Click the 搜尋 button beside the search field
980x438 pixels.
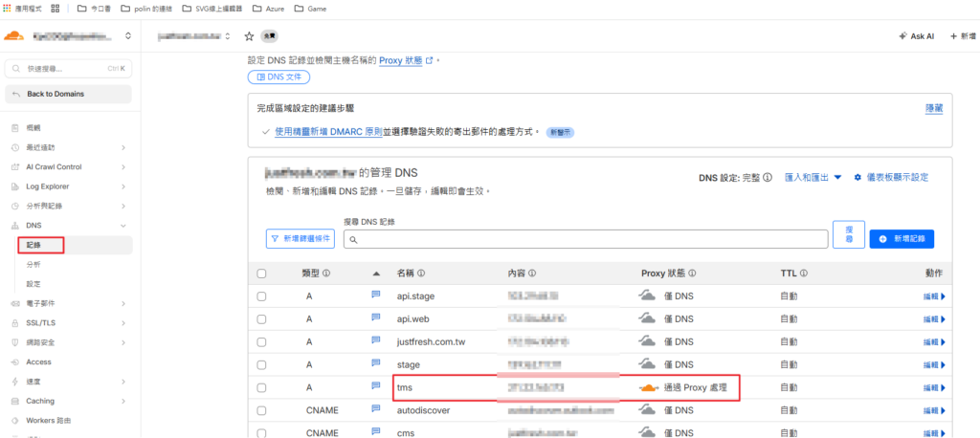click(849, 234)
